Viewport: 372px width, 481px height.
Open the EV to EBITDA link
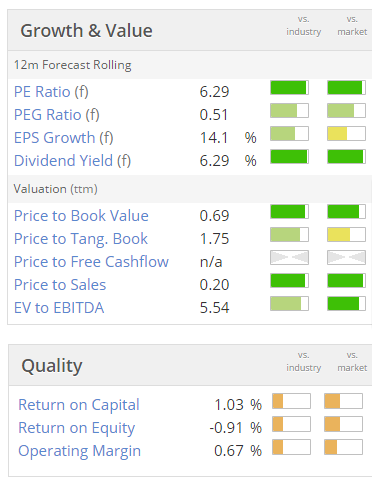point(59,308)
